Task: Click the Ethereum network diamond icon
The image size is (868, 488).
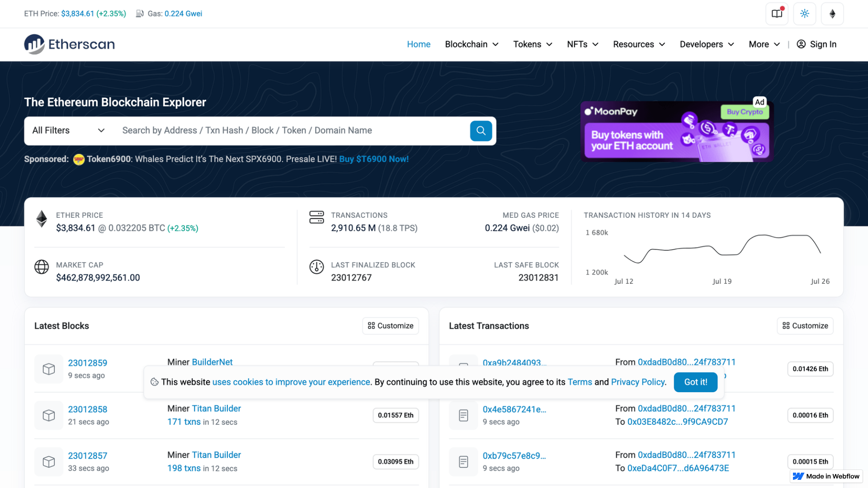Action: pos(832,14)
